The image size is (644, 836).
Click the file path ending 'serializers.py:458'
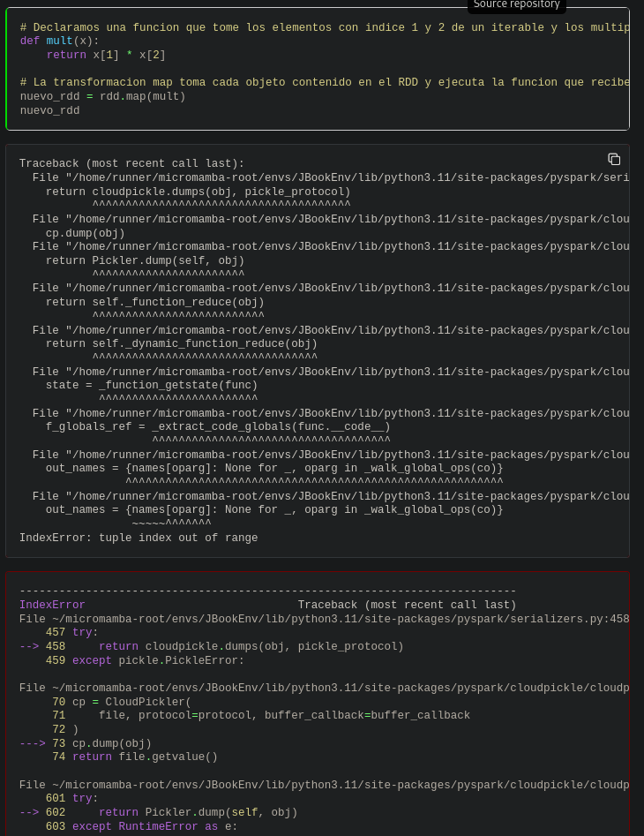click(325, 619)
